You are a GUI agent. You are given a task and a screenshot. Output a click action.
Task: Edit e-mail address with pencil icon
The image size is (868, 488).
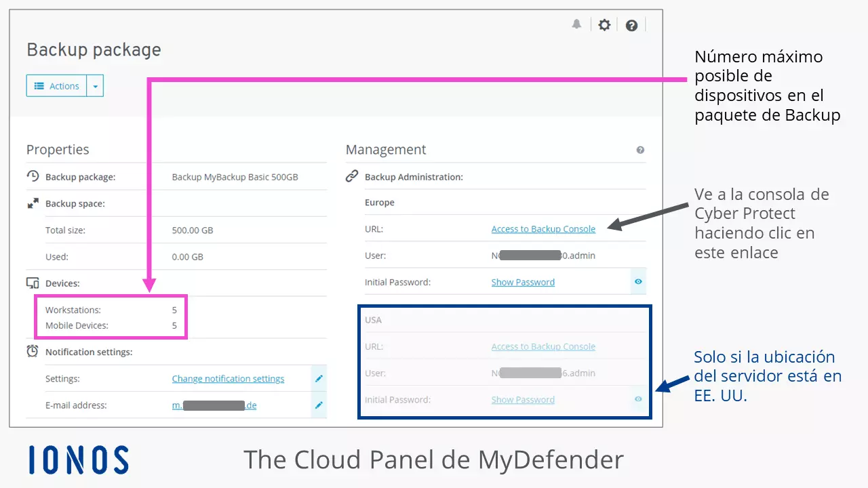click(x=319, y=405)
